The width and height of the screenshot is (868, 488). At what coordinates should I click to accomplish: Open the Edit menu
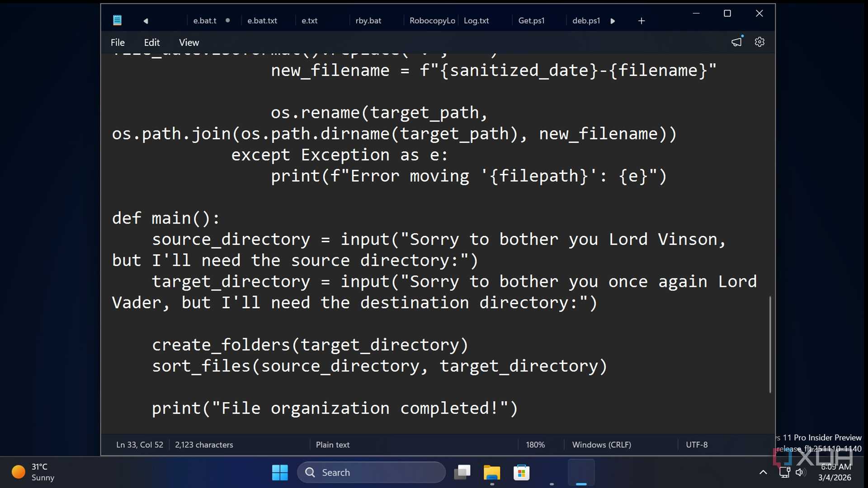pos(152,42)
